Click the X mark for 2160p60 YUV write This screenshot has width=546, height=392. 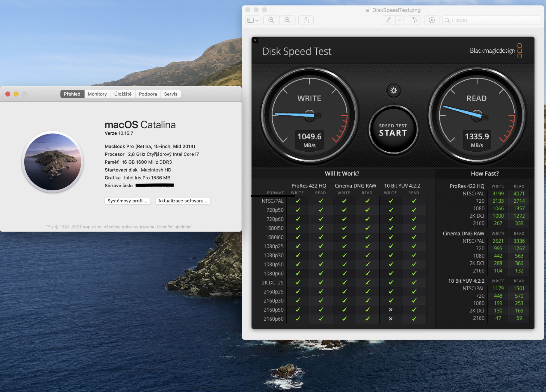(x=391, y=319)
